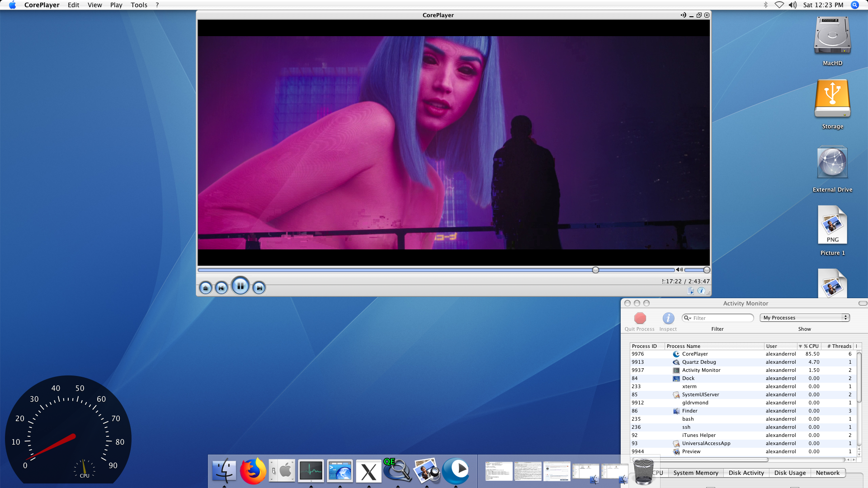Open Activity Monitor from the Dock
Image resolution: width=868 pixels, height=488 pixels.
click(311, 471)
